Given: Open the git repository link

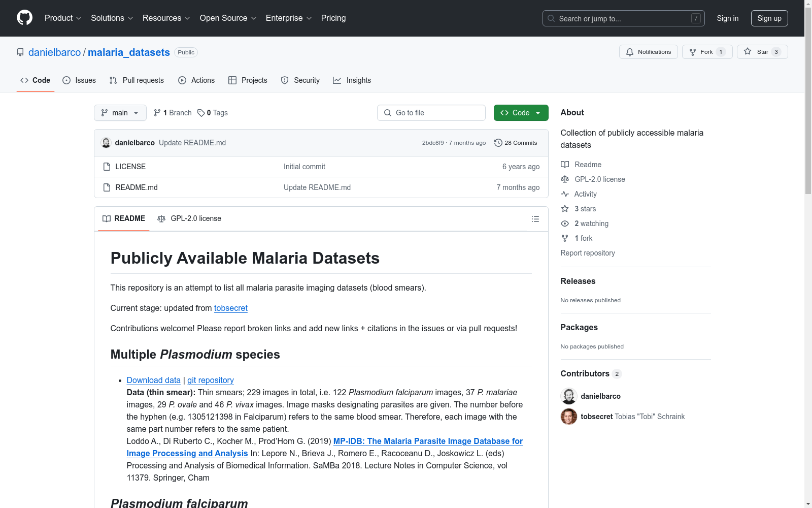Looking at the screenshot, I should click(211, 380).
